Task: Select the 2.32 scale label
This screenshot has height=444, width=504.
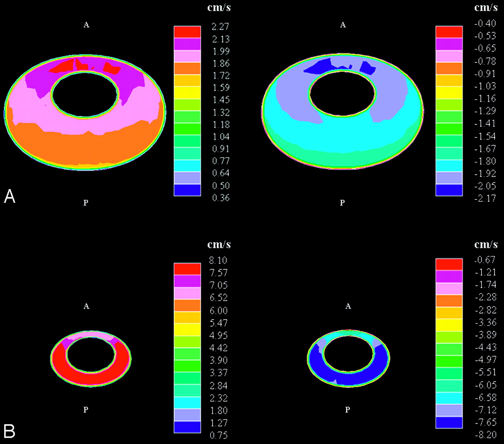Action: (219, 398)
